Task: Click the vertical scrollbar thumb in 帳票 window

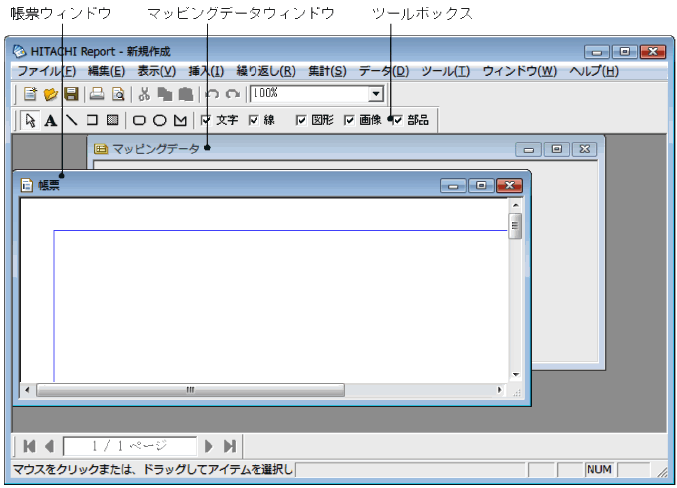Action: pos(515,225)
